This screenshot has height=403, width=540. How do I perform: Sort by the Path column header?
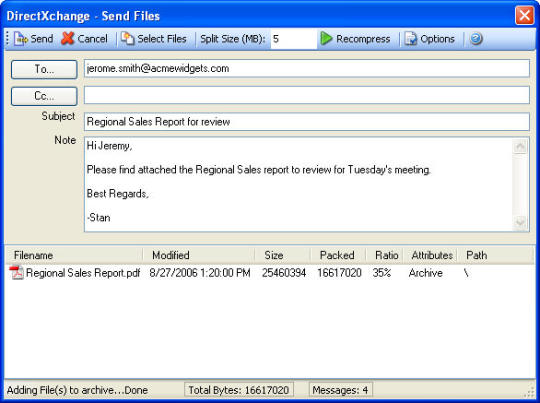pos(496,255)
